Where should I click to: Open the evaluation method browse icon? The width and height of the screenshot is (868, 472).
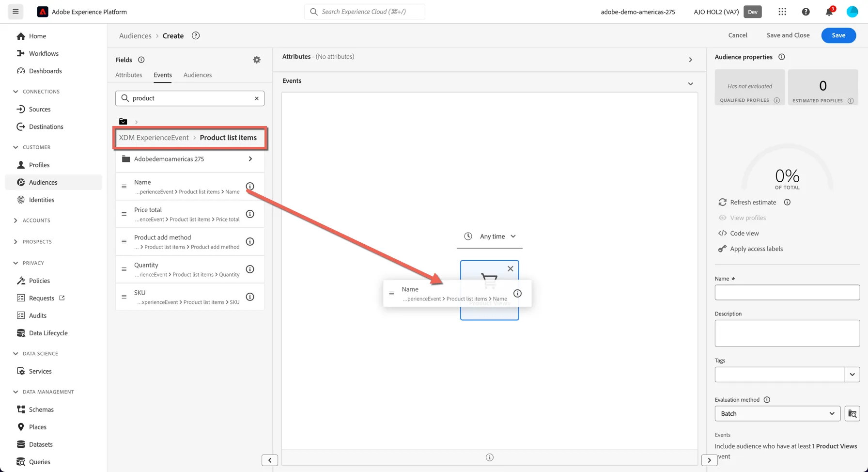pos(852,414)
